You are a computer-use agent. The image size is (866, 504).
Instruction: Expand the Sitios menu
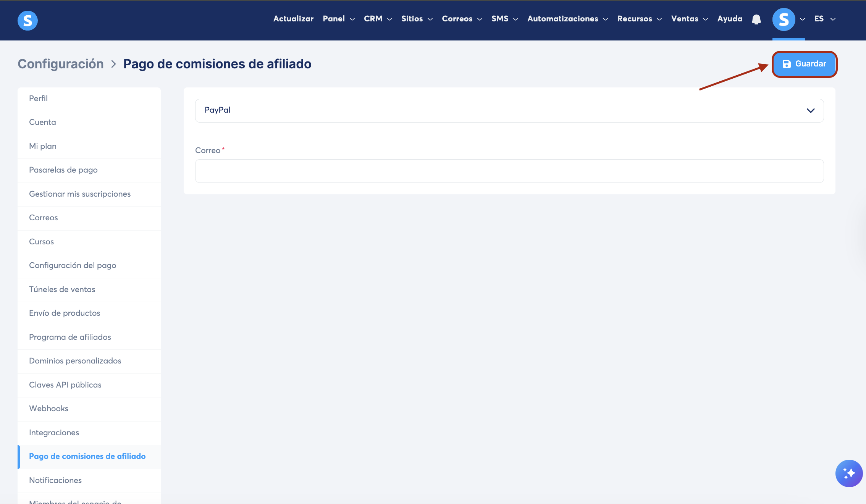[x=416, y=19]
